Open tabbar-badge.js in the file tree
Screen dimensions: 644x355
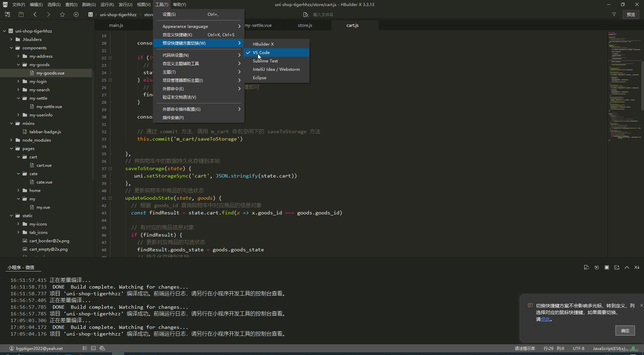45,132
